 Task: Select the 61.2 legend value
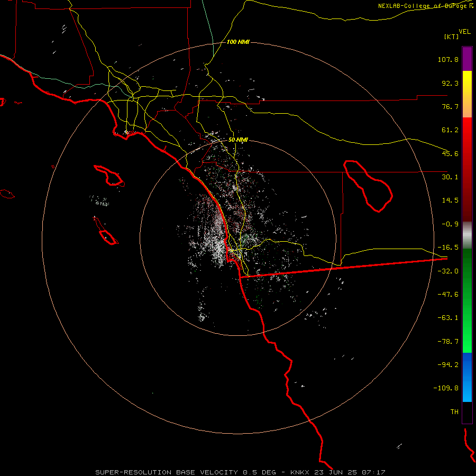(450, 130)
